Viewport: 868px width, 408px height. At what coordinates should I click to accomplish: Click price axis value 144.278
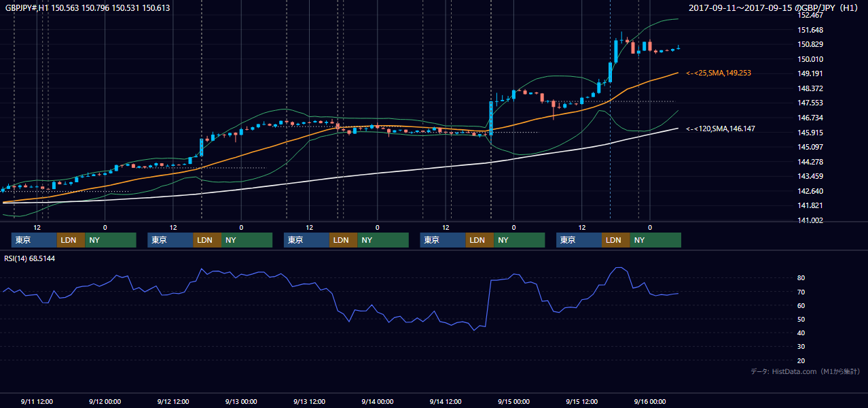coord(810,162)
